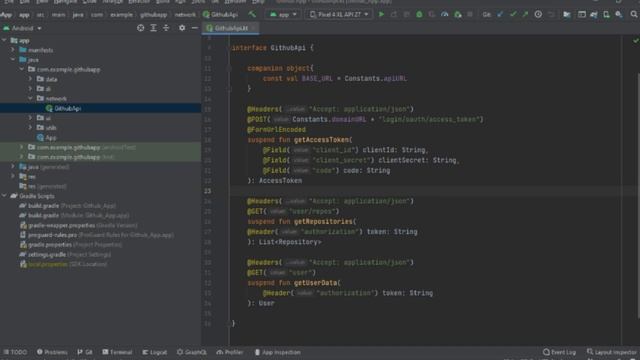
Task: Click the code inspection checkmark icon
Action: tap(635, 40)
